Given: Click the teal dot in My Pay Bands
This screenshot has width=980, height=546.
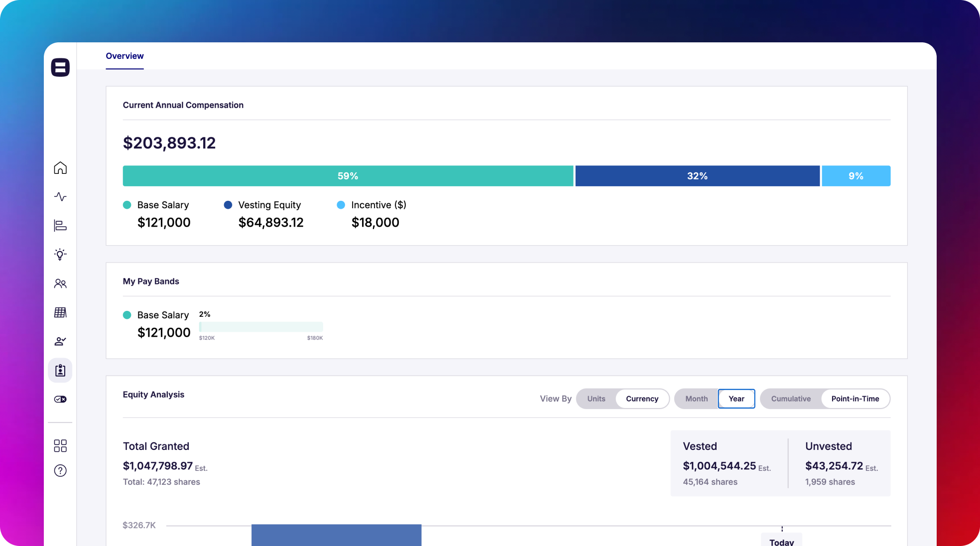Looking at the screenshot, I should [x=127, y=315].
